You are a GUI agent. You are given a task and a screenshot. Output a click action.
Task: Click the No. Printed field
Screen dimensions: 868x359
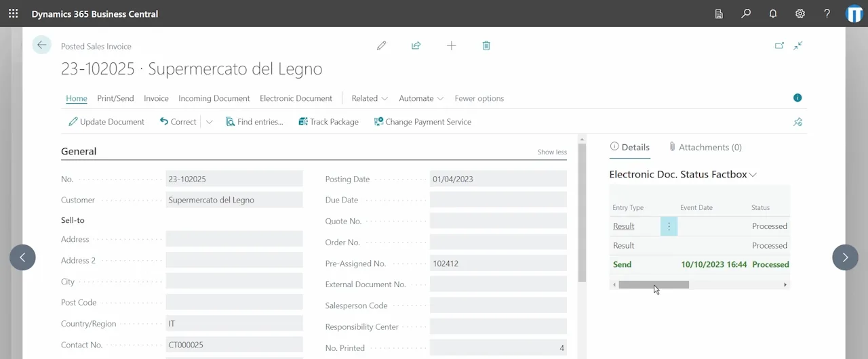click(498, 348)
